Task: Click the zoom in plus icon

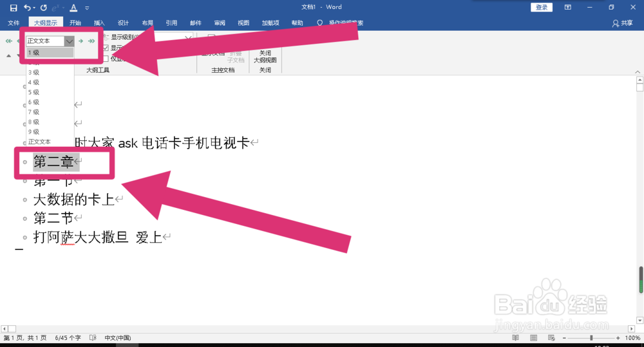Action: (618, 337)
